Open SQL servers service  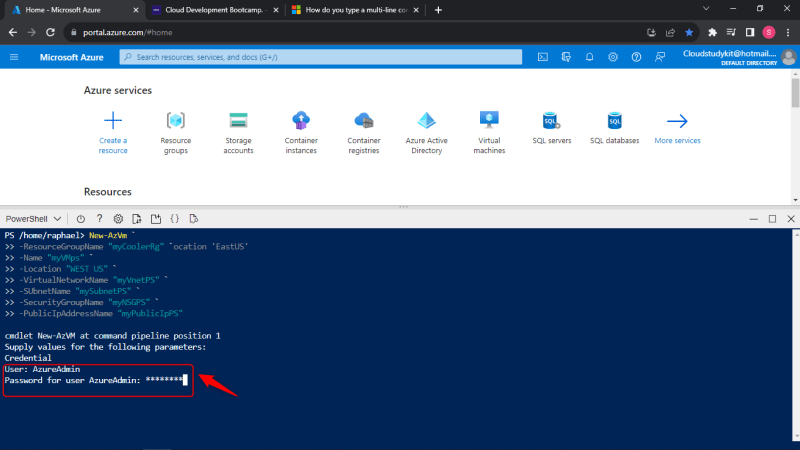(552, 128)
